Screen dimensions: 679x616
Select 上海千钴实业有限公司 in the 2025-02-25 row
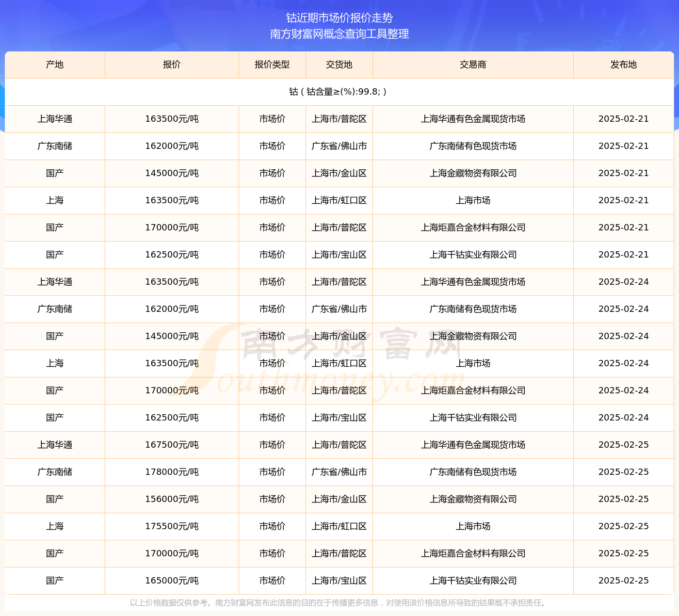coord(473,581)
